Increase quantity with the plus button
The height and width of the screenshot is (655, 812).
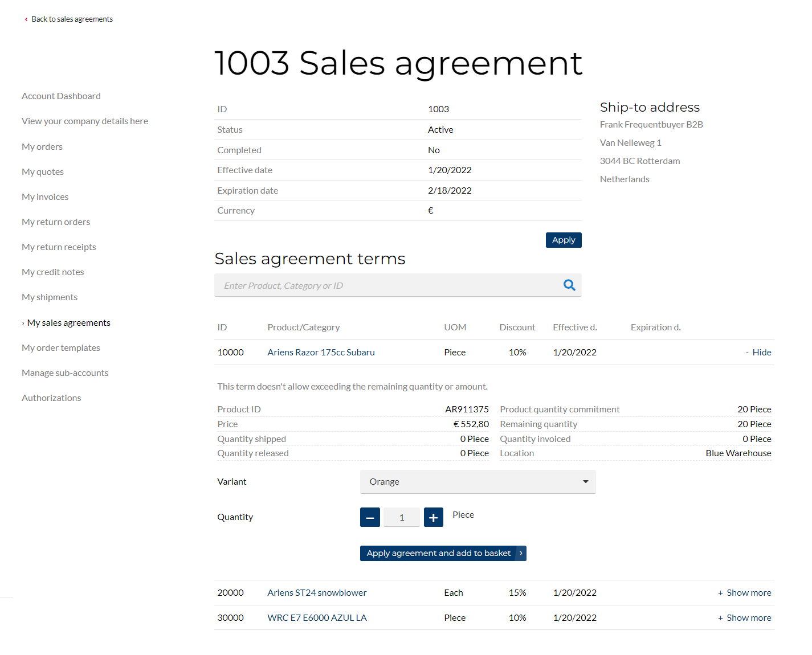pyautogui.click(x=434, y=517)
